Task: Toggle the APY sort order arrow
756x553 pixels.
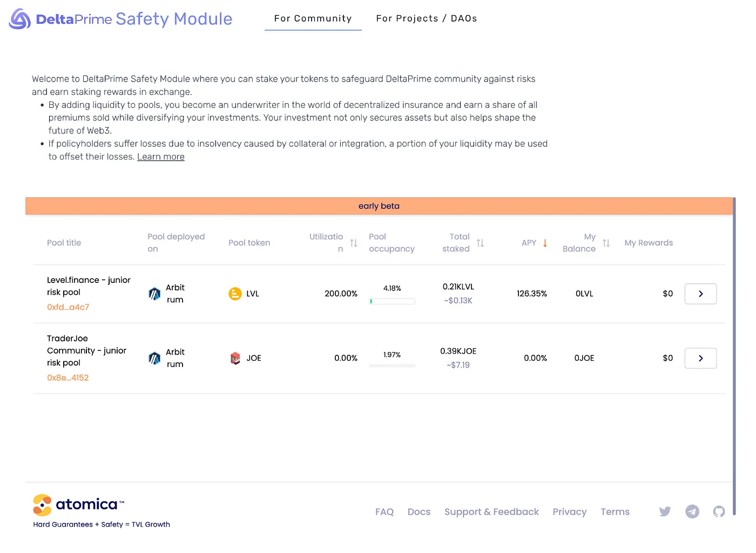Action: (x=544, y=243)
